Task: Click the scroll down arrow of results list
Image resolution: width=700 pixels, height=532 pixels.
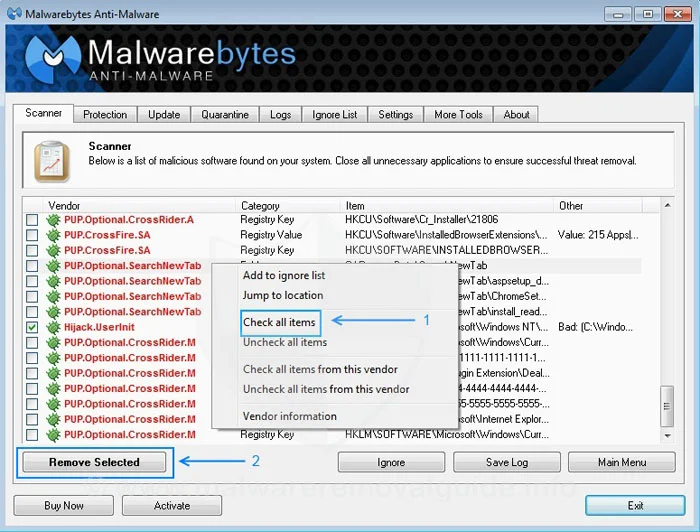Action: click(x=667, y=436)
